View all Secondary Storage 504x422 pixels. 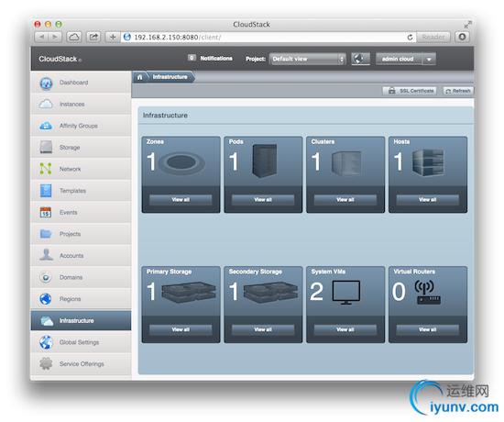coord(263,329)
